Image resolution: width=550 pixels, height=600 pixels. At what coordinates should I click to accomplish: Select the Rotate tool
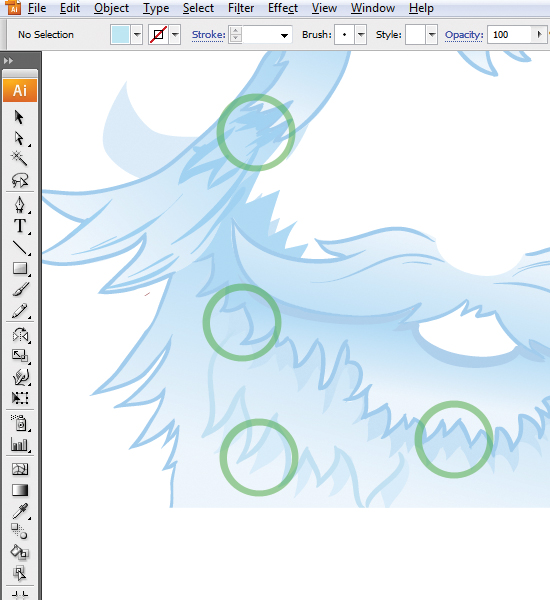pos(20,335)
